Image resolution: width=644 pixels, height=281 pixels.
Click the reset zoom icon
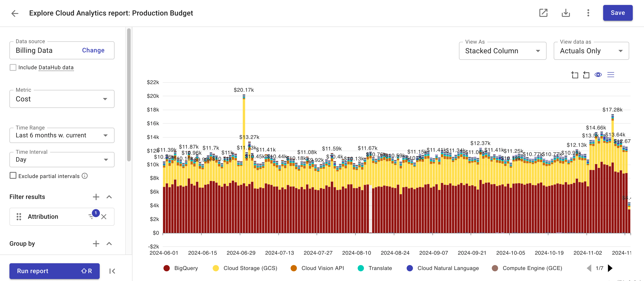[586, 75]
